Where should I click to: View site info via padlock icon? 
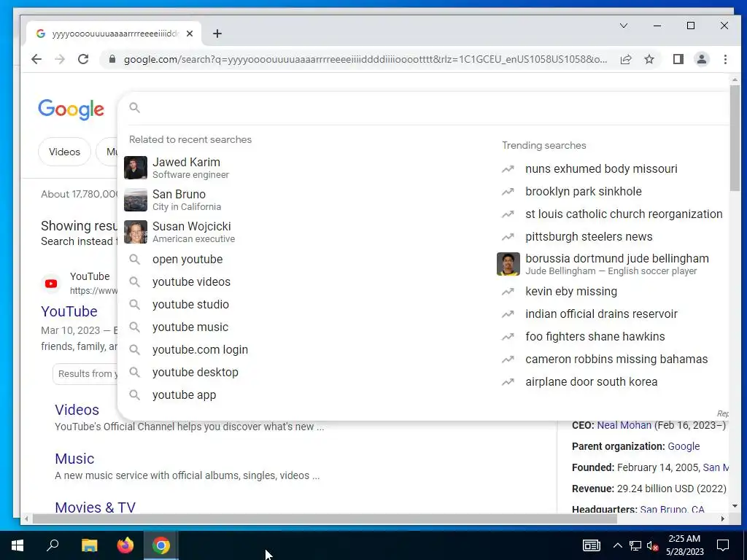click(x=112, y=59)
